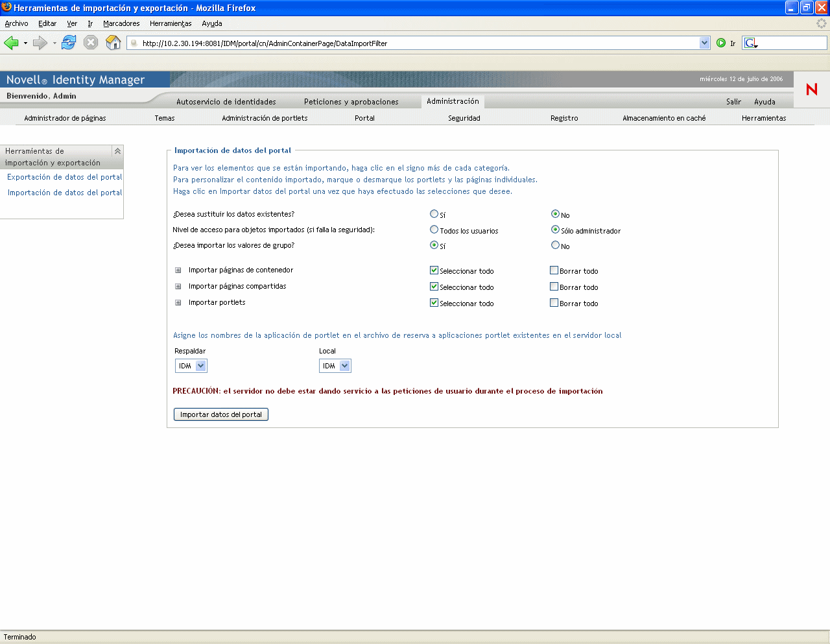Click the PRECAUCIÓN warning text
Image resolution: width=830 pixels, height=644 pixels.
coord(388,391)
